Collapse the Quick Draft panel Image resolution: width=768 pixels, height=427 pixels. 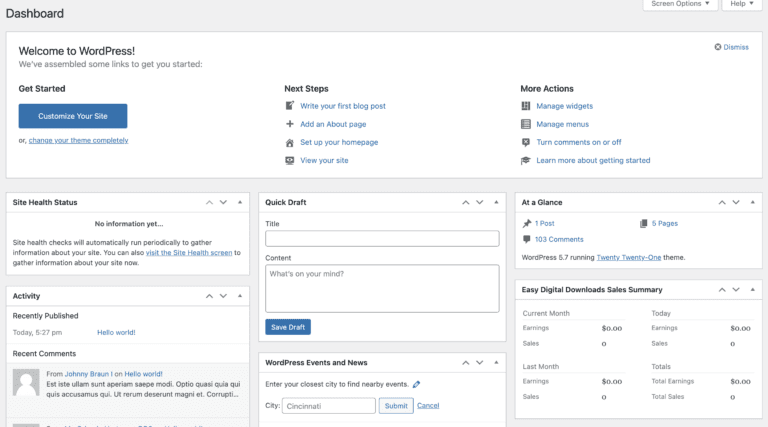496,202
